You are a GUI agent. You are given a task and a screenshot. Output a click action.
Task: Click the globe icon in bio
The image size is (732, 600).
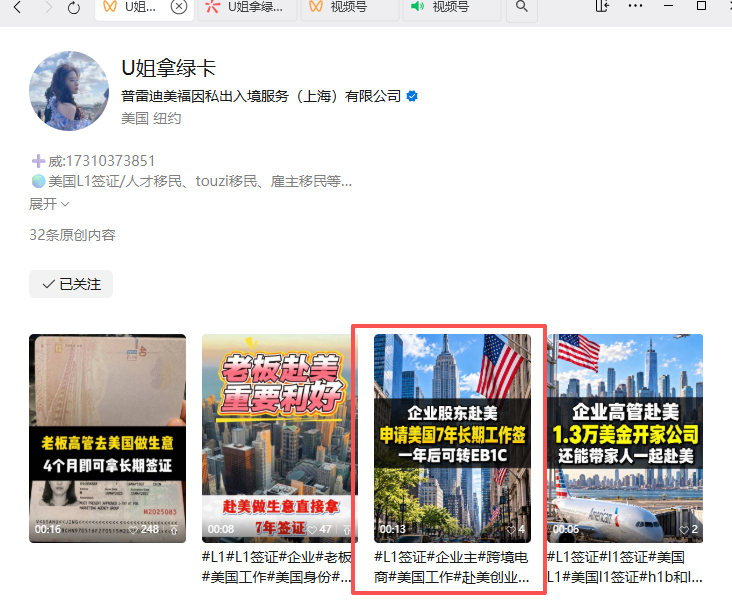38,181
